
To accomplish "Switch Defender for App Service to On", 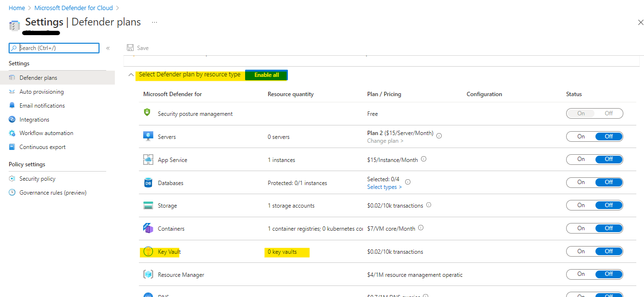I will 580,159.
